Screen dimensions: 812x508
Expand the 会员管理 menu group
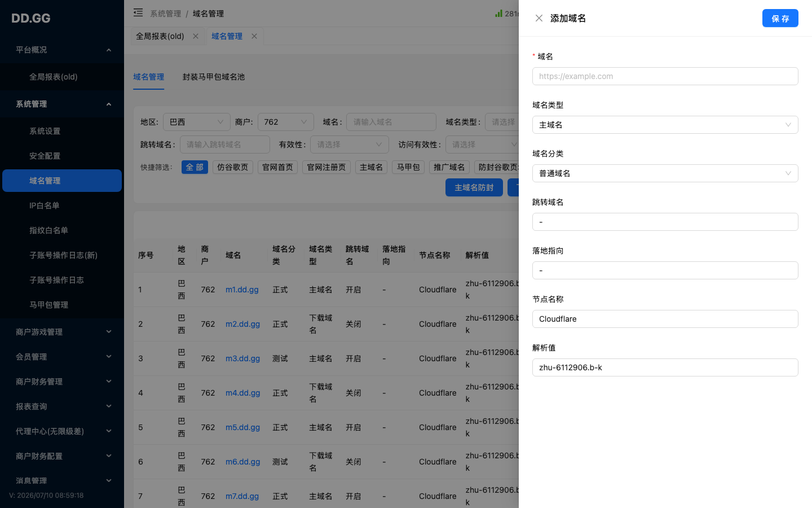(x=62, y=357)
